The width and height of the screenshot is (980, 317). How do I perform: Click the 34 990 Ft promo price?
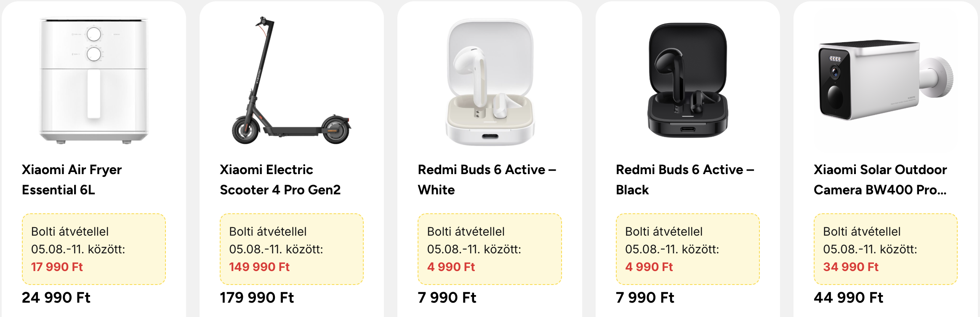pos(851,267)
